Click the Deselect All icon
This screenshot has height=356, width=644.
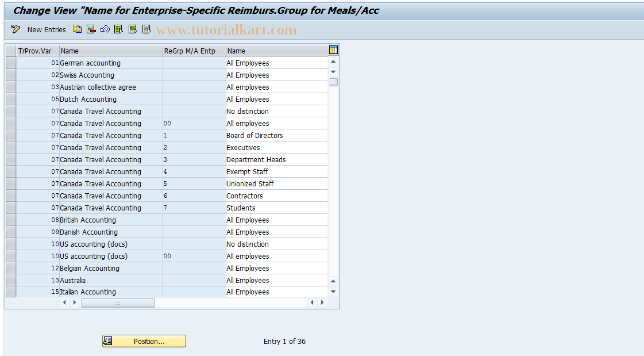click(146, 29)
